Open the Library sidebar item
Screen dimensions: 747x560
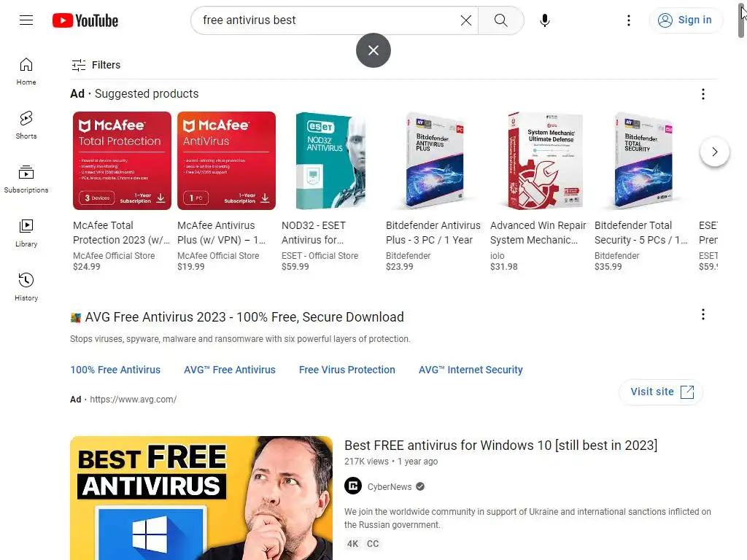[26, 233]
